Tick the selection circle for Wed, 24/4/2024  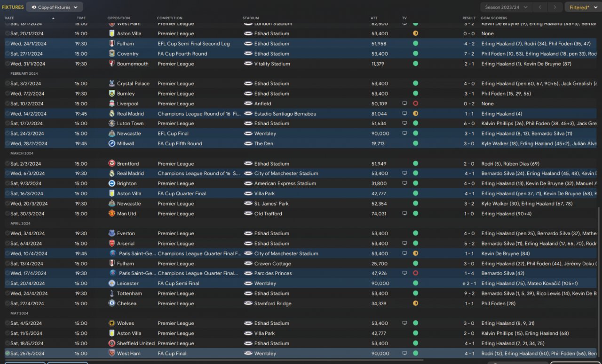point(7,293)
